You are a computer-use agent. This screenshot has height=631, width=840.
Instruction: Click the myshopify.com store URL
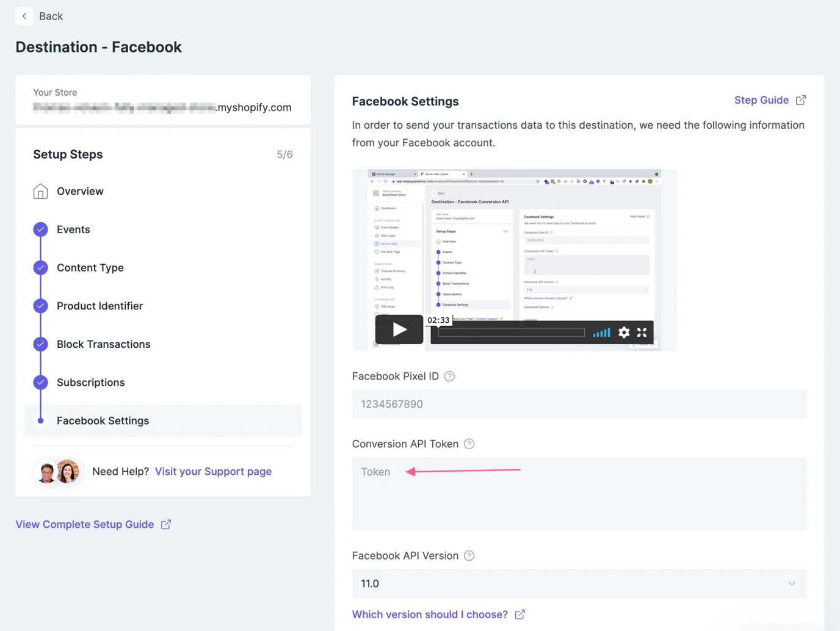tap(162, 107)
